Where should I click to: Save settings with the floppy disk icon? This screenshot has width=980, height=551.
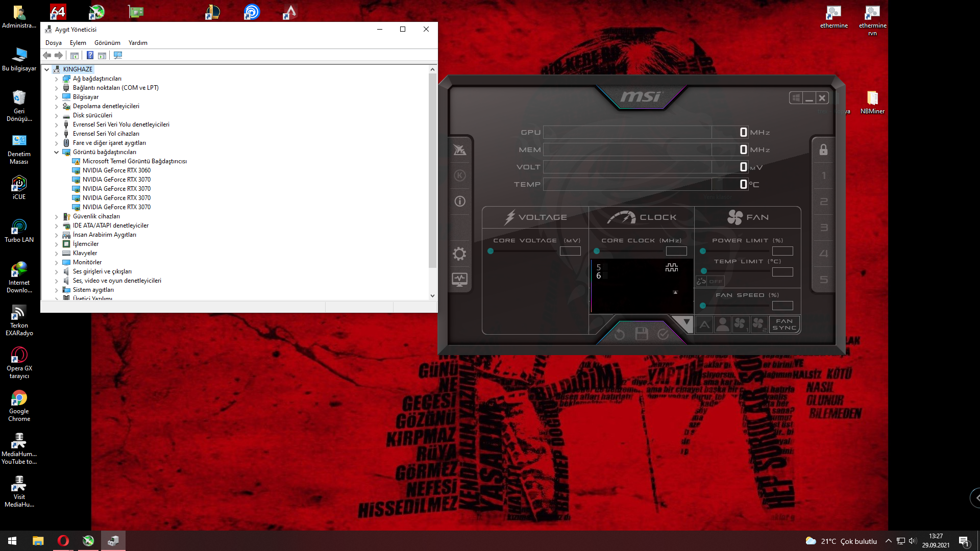[642, 333]
